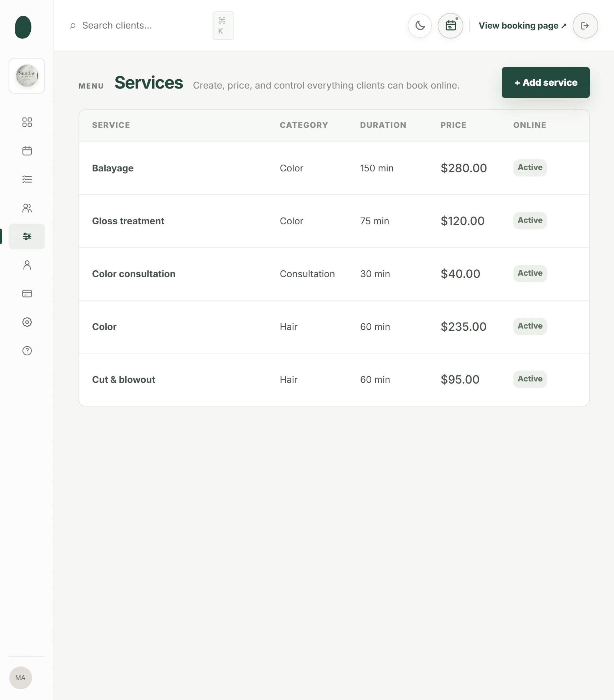Click the $40.00 price

(460, 274)
